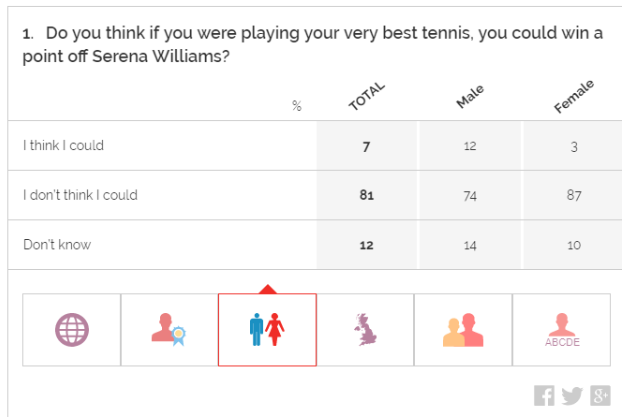Click the Female value 87 cell
The height and width of the screenshot is (419, 631).
coord(573,195)
